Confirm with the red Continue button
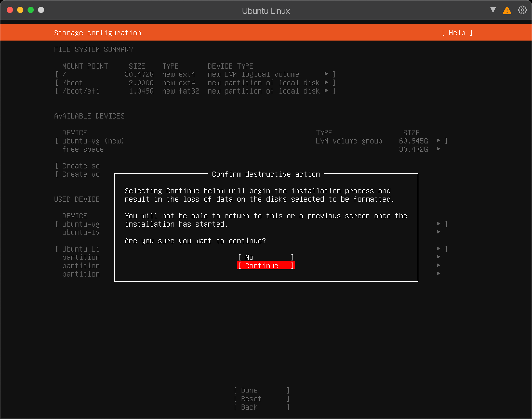532x419 pixels. 266,266
